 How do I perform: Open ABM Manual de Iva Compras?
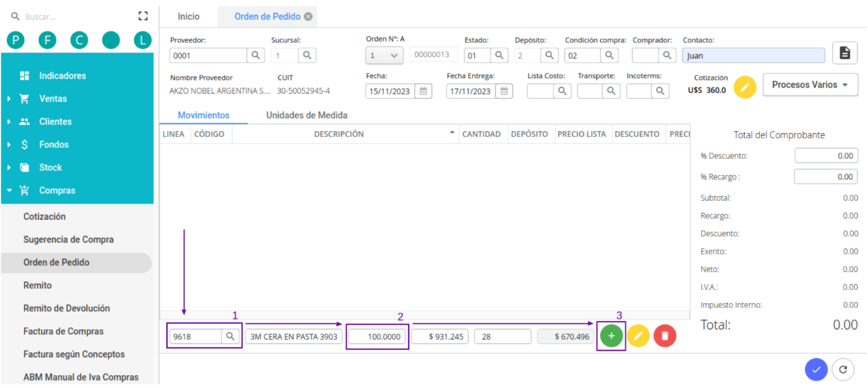[x=81, y=378]
